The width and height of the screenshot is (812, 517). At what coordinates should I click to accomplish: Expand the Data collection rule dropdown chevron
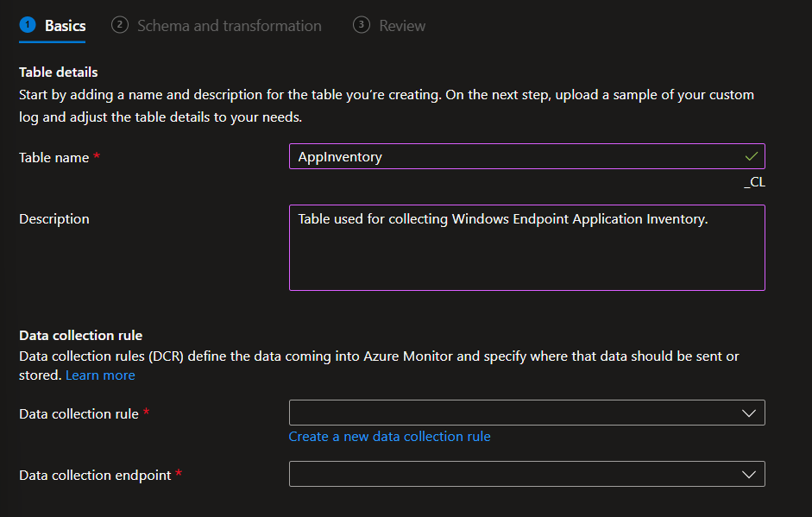pos(749,413)
